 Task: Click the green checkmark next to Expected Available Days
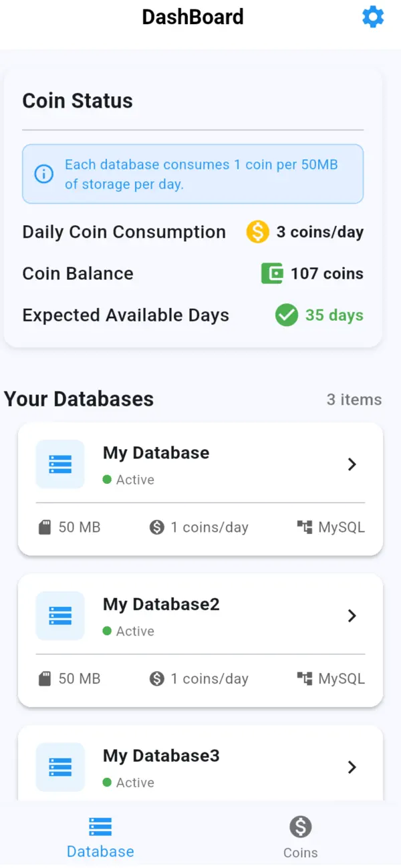pyautogui.click(x=286, y=315)
